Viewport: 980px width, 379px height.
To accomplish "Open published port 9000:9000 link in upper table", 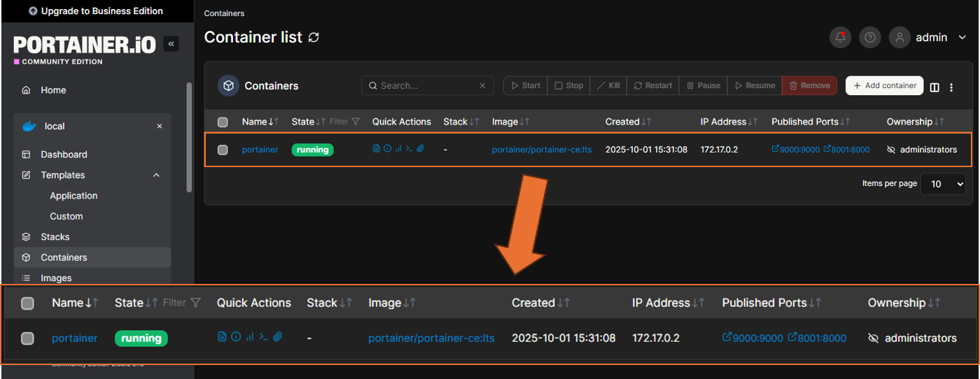I will click(x=795, y=150).
